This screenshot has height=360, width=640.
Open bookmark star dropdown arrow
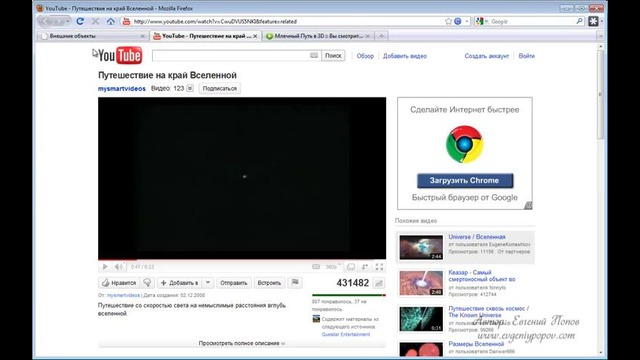point(467,21)
